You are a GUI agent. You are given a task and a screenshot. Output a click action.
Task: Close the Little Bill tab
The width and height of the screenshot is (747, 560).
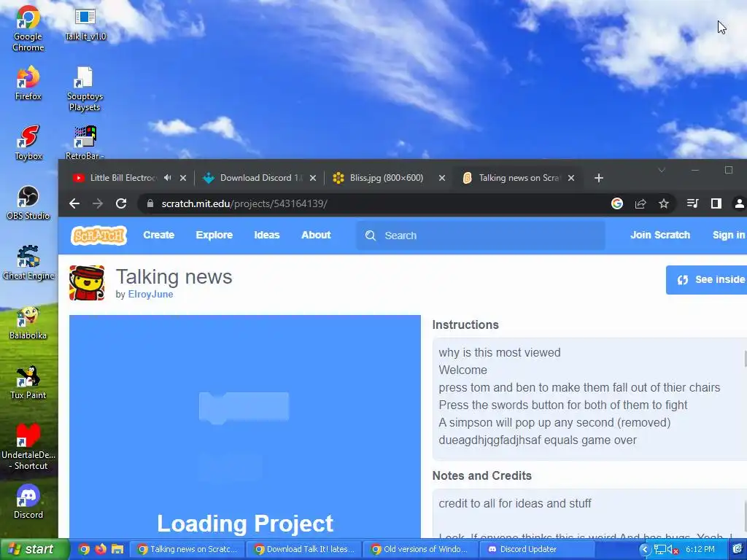click(183, 178)
